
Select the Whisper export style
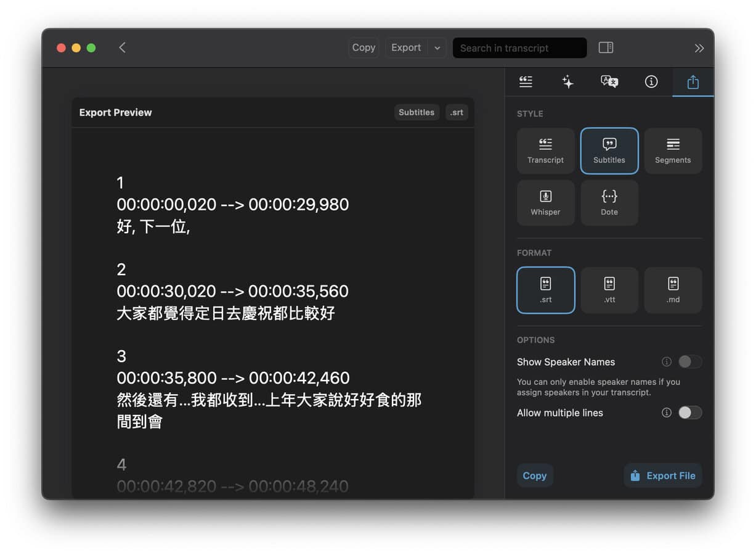pyautogui.click(x=545, y=203)
